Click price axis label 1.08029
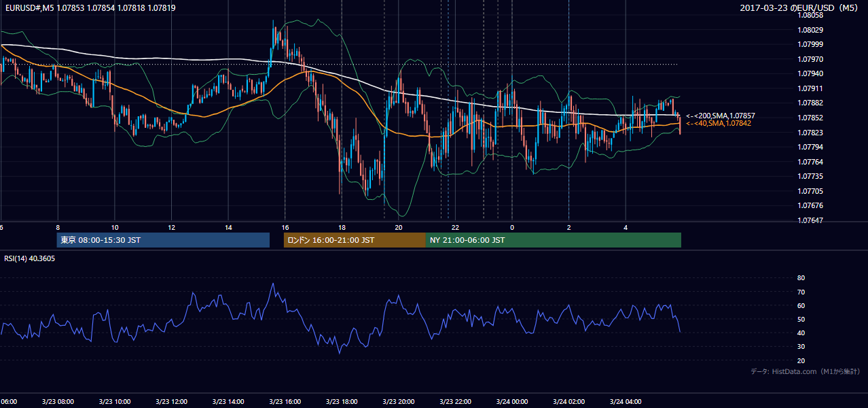Viewport: 868px width, 408px height. click(x=810, y=30)
